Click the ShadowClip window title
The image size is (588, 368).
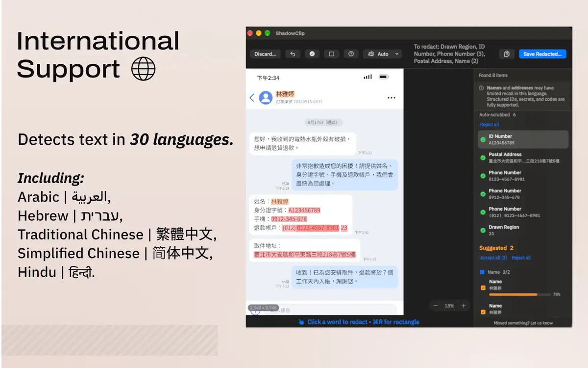290,33
